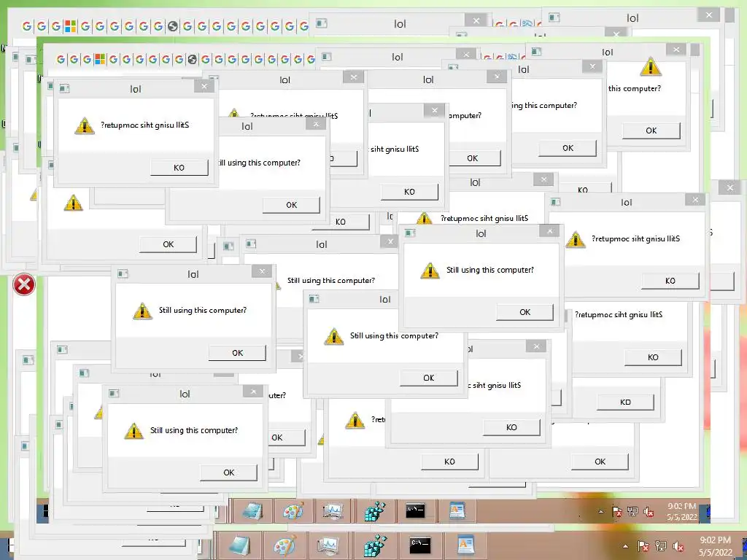Image resolution: width=747 pixels, height=560 pixels.
Task: Click KO in the top-left mirrored lol dialog
Action: [179, 168]
